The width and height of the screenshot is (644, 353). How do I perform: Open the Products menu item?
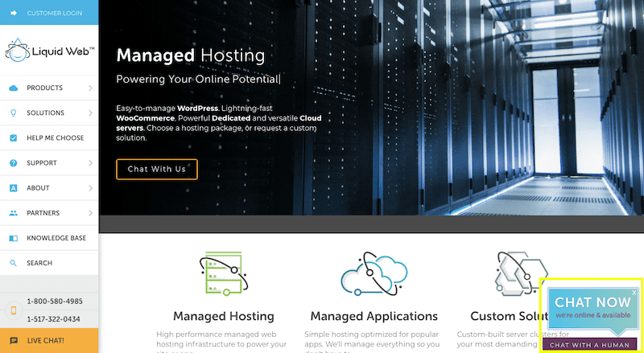pos(49,88)
